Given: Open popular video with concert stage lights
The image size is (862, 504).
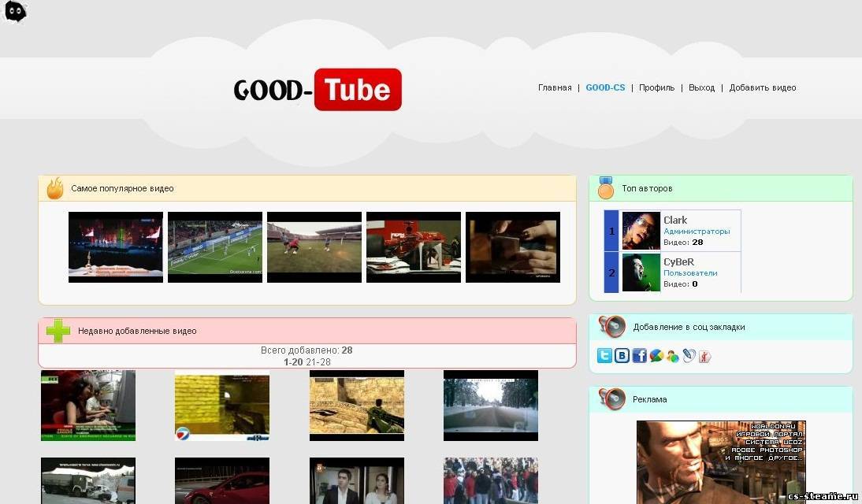Looking at the screenshot, I should coord(116,247).
